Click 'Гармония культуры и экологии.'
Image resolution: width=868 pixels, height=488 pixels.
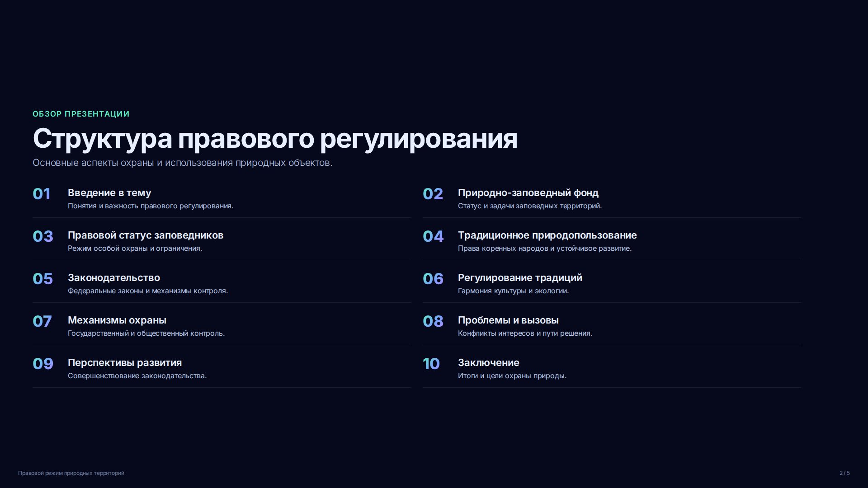pyautogui.click(x=513, y=291)
